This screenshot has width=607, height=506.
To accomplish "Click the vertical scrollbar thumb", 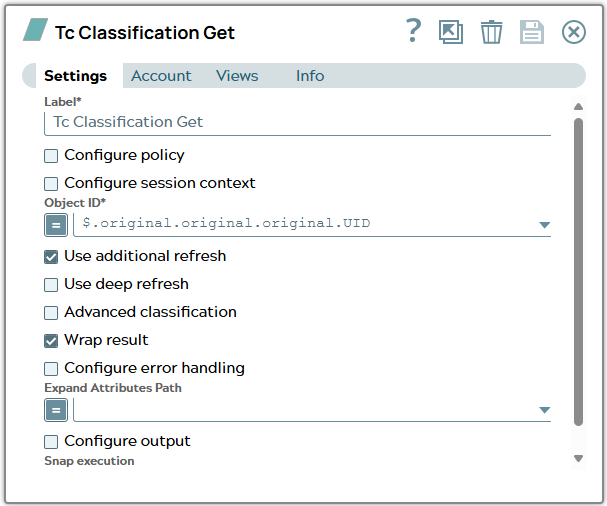I will pos(578,272).
